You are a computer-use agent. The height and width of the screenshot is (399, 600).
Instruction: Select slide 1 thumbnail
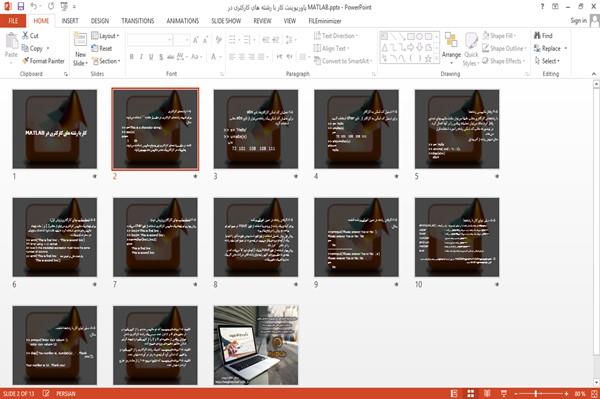[55, 129]
